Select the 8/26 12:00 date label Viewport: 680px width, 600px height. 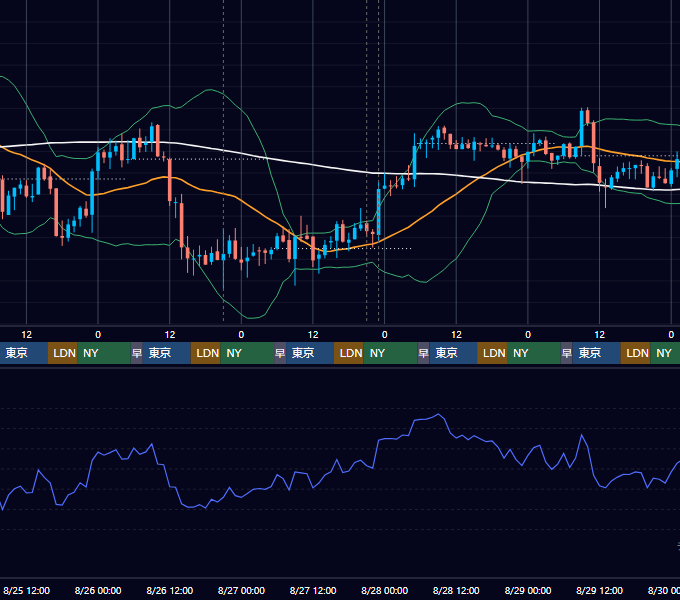(170, 590)
